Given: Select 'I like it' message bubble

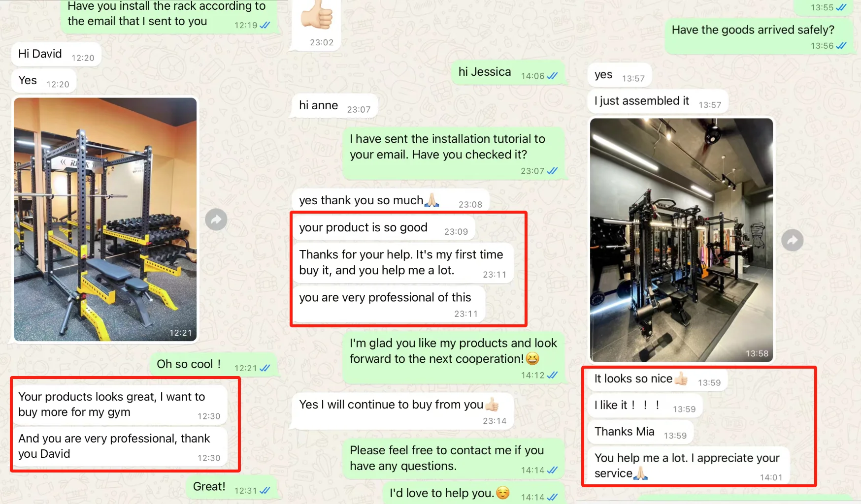Looking at the screenshot, I should click(x=645, y=406).
